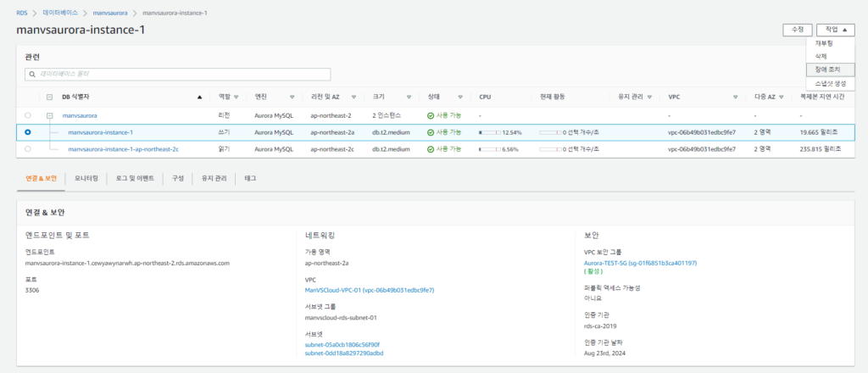Screen dimensions: 868x373
Task: Click the 역할 column sort icon
Action: pyautogui.click(x=236, y=97)
